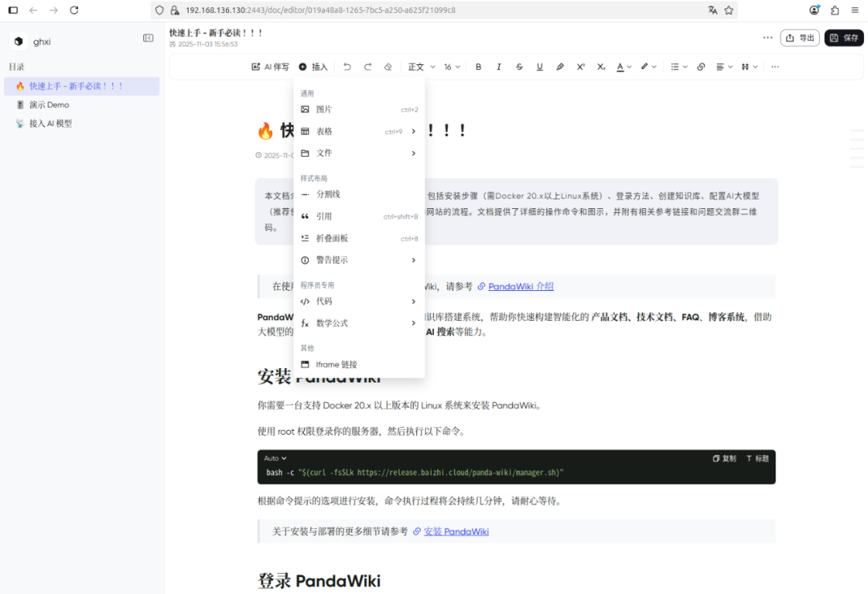Click the 保存 save button
Viewport: 868px width, 594px height.
(844, 38)
